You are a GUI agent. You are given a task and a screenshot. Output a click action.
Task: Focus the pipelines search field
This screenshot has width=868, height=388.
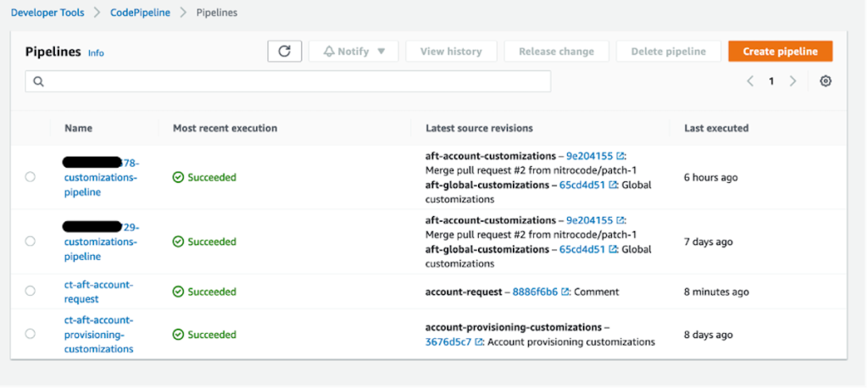(x=288, y=81)
